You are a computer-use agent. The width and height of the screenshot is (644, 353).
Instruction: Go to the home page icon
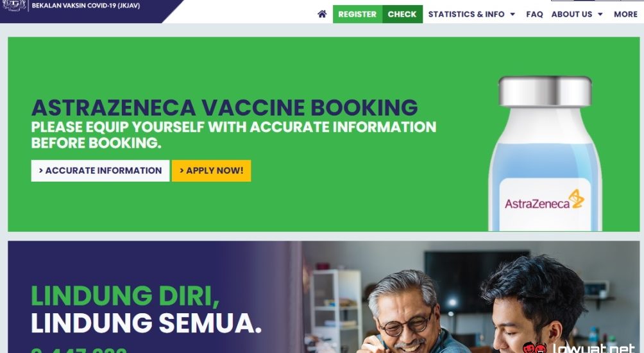tap(322, 14)
